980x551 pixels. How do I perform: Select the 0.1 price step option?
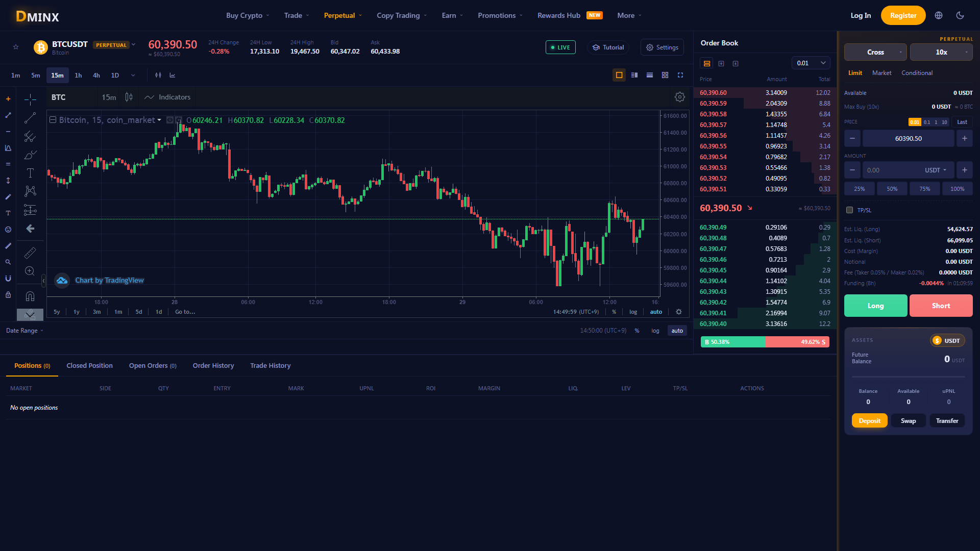[x=927, y=122]
